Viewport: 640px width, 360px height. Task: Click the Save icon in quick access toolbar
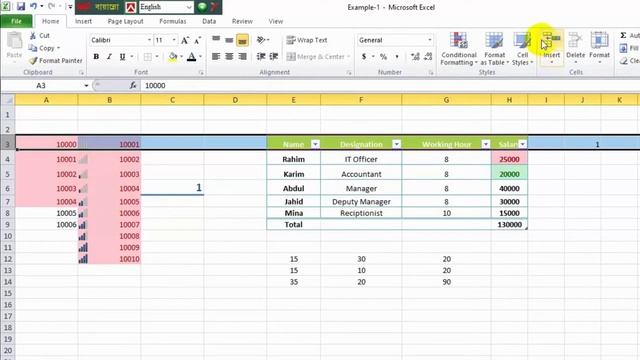coord(20,6)
